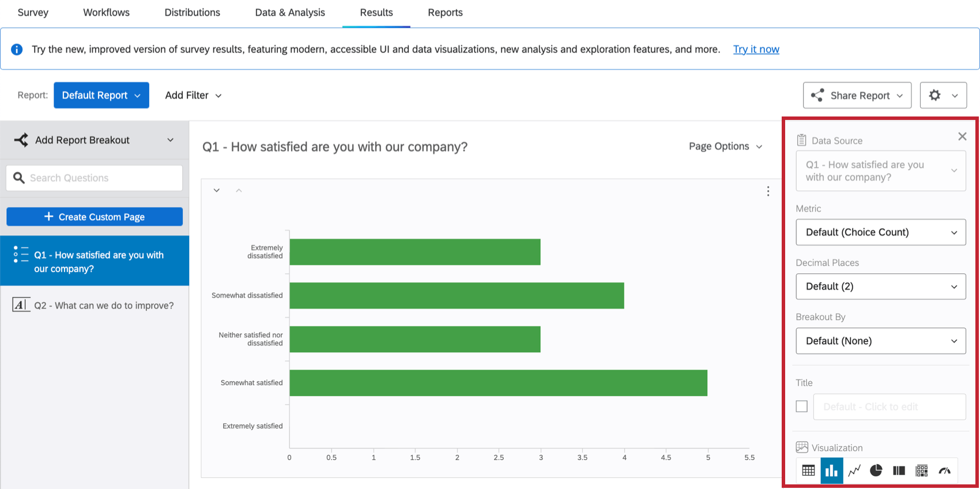Choose the breakdown bar visualization

pos(899,471)
